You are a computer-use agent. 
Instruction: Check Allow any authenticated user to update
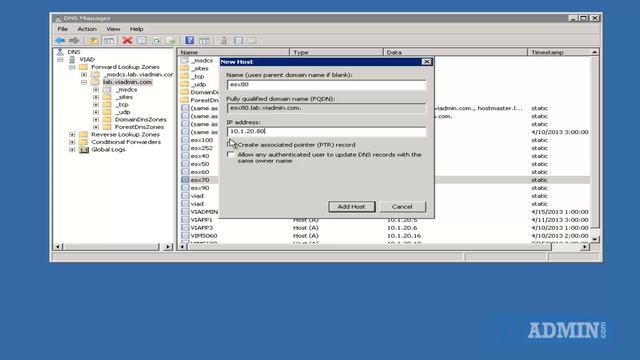point(231,154)
